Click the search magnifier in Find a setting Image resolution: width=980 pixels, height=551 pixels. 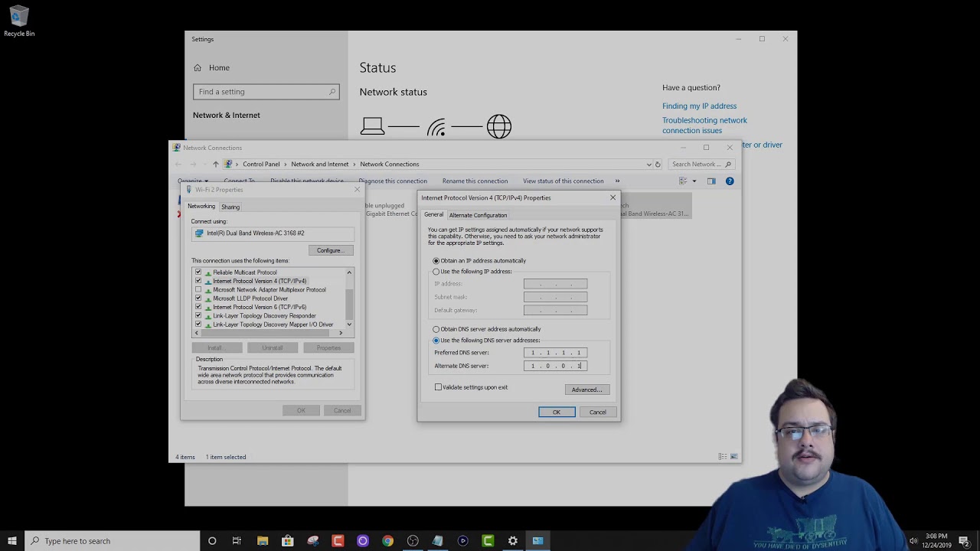click(332, 92)
